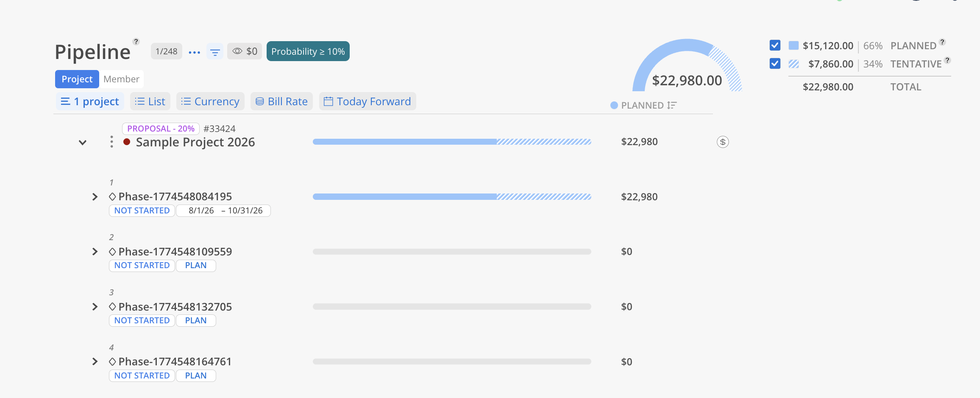Click the Sample Project 2026 progress bar

point(452,142)
